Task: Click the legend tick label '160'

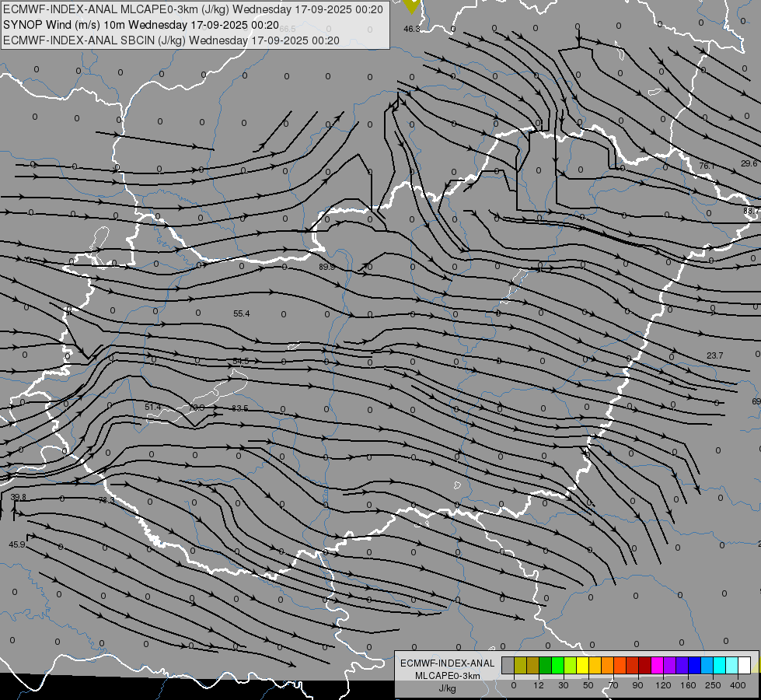Action: [x=688, y=685]
